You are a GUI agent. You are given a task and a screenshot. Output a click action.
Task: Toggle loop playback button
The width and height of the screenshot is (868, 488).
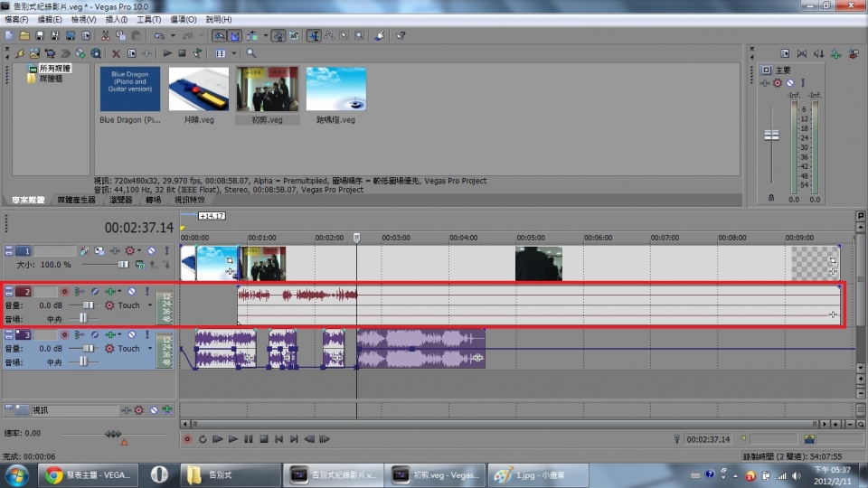coord(203,439)
